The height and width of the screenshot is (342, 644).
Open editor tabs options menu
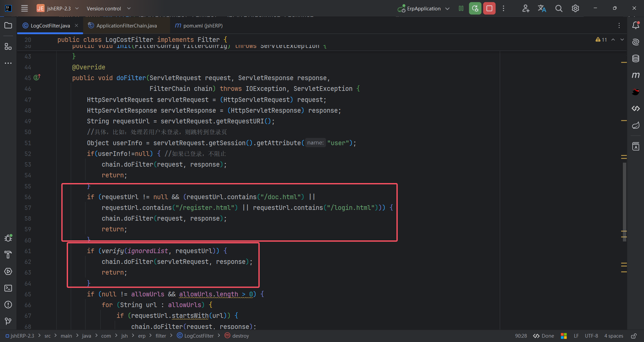(x=619, y=25)
